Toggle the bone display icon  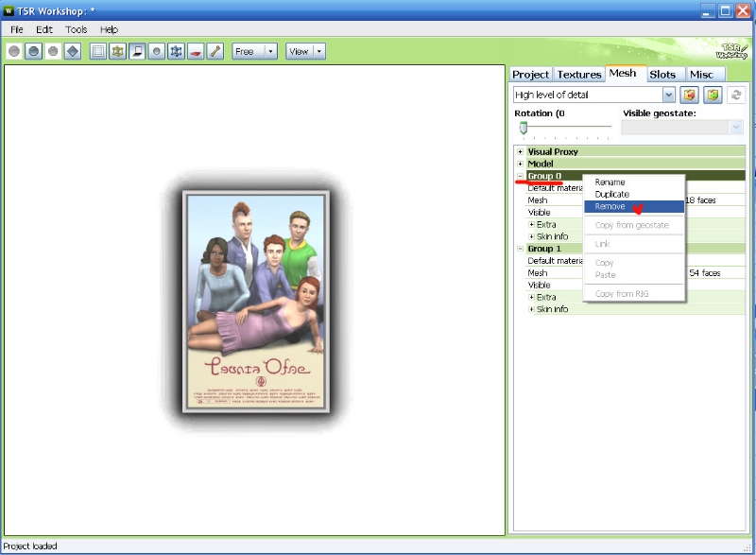click(215, 51)
